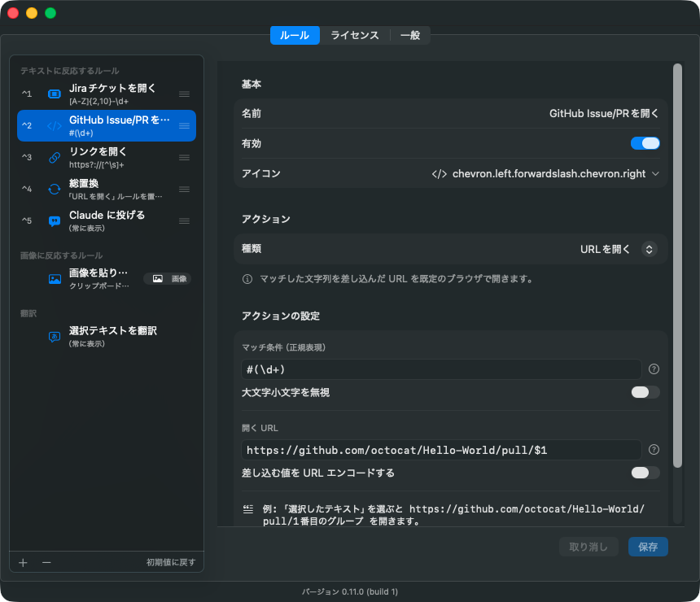Click the 名前 value GitHub Issue/PR を開く
This screenshot has width=700, height=602.
[x=604, y=114]
